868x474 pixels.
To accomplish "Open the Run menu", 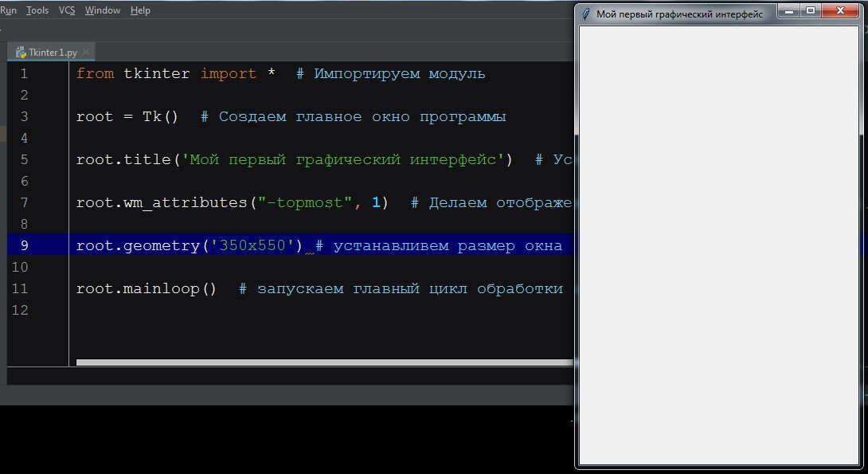I will [x=8, y=10].
